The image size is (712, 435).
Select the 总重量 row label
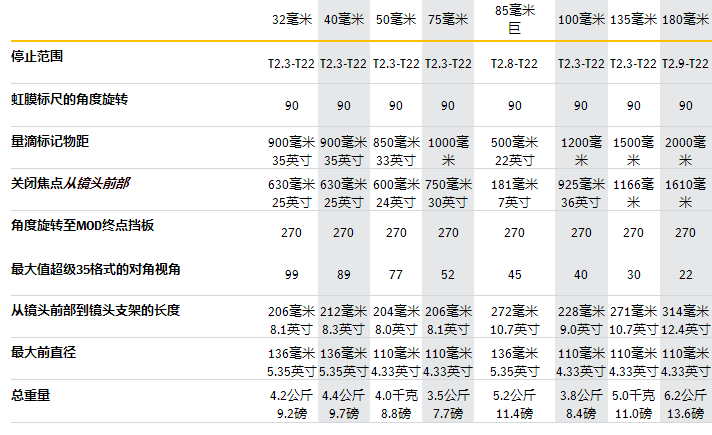pos(30,395)
